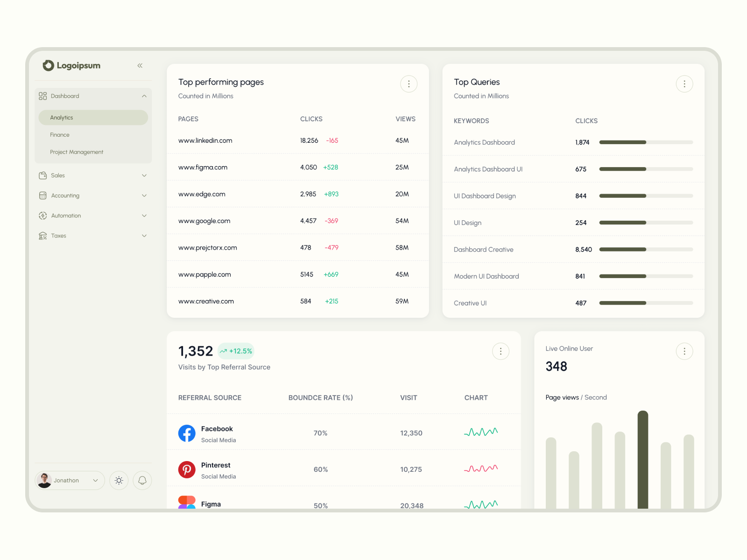747x560 pixels.
Task: Click the Sales icon in sidebar
Action: pos(42,175)
